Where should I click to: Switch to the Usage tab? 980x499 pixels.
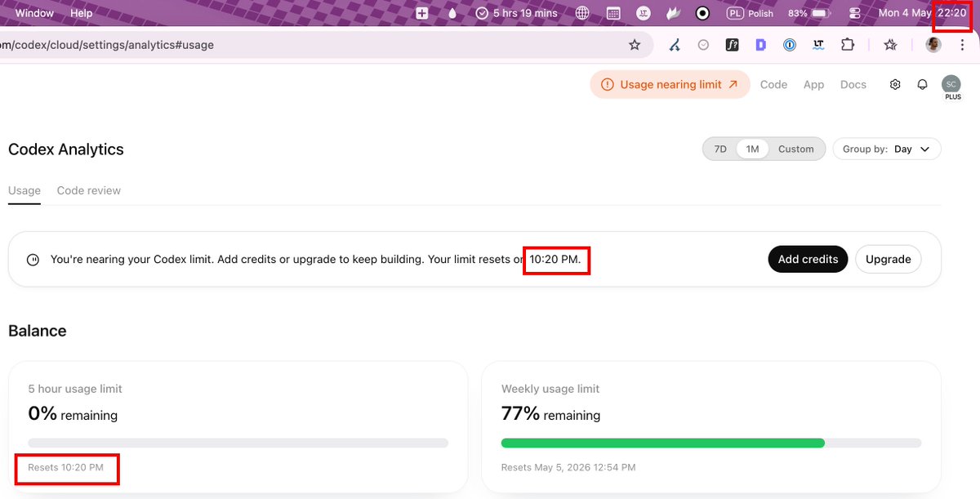[24, 190]
